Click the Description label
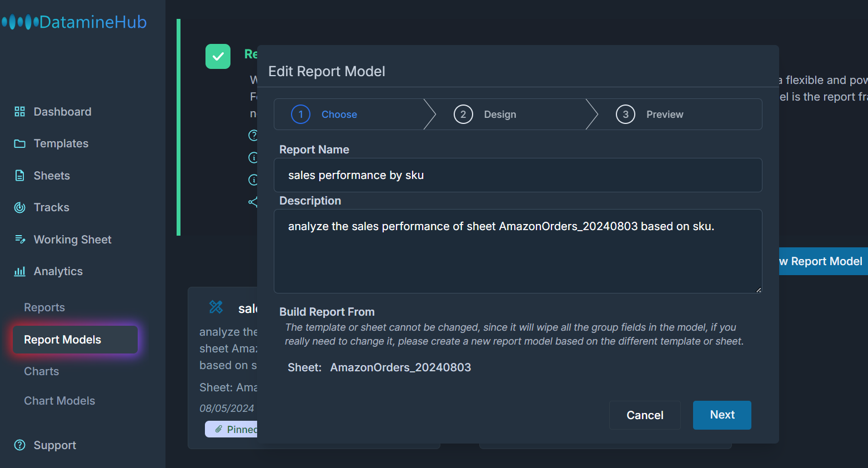This screenshot has height=468, width=868. tap(310, 201)
